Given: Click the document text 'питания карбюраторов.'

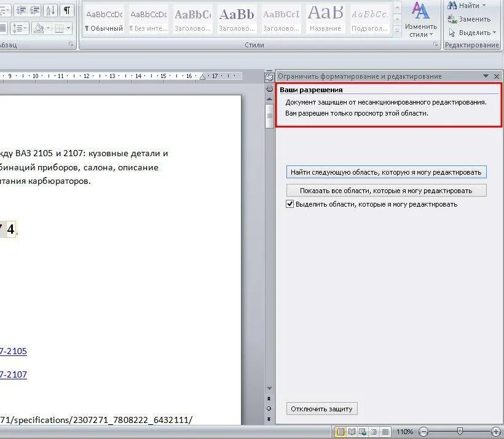Looking at the screenshot, I should [x=45, y=181].
